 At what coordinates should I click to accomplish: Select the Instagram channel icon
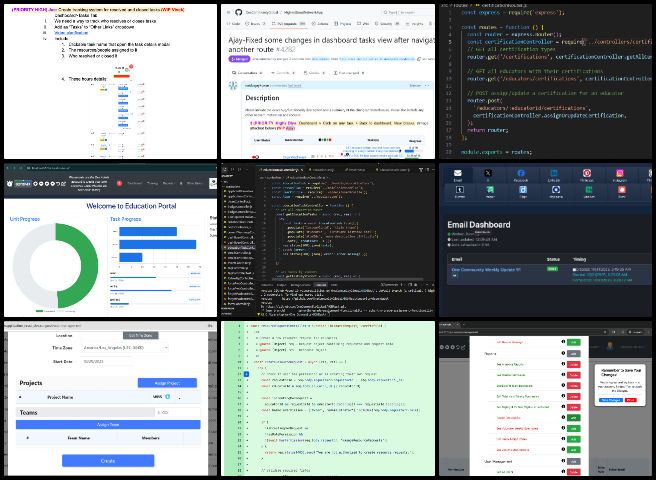click(620, 173)
